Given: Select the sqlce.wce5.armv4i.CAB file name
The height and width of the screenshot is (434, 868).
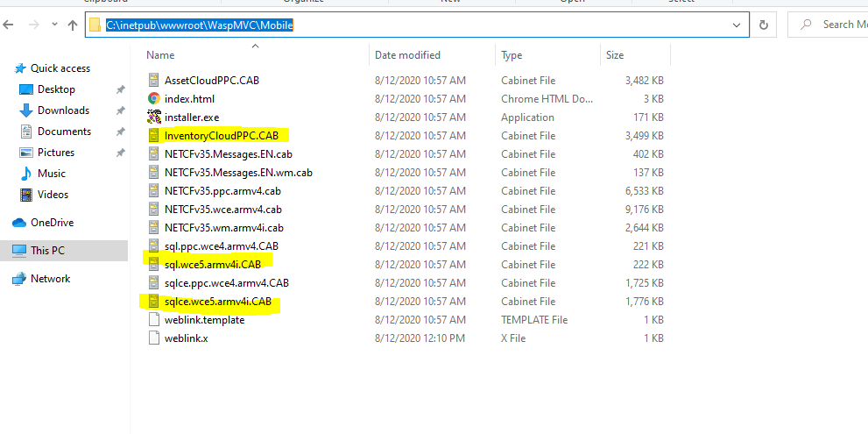Looking at the screenshot, I should pyautogui.click(x=218, y=302).
